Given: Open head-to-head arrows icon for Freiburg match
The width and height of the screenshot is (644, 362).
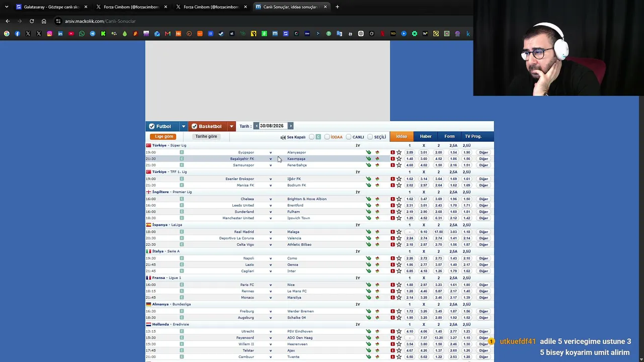Looking at the screenshot, I should [x=377, y=311].
